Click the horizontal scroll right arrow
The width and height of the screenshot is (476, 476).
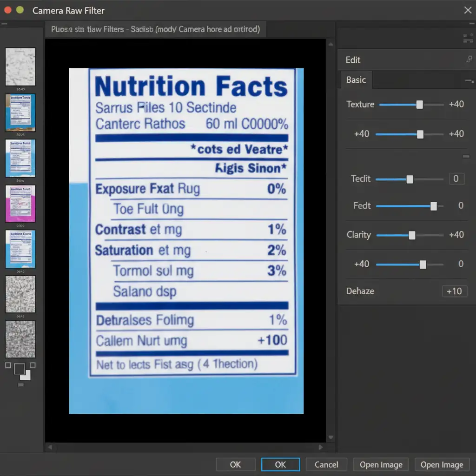click(320, 447)
